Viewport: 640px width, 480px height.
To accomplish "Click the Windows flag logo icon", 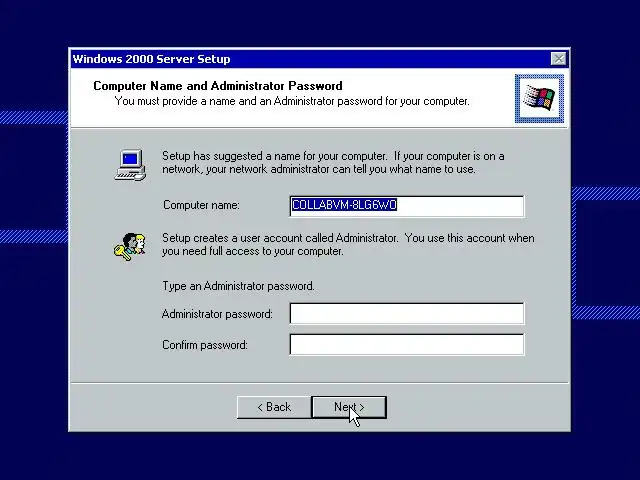I will click(x=540, y=98).
